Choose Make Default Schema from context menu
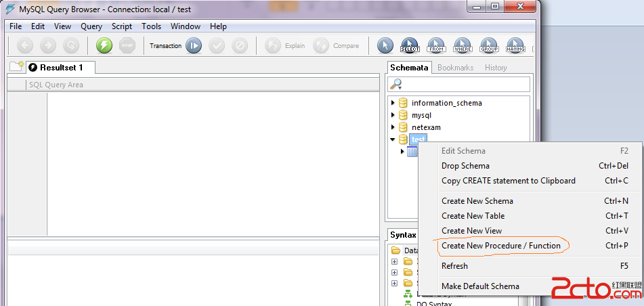This screenshot has width=644, height=306. [x=530, y=286]
